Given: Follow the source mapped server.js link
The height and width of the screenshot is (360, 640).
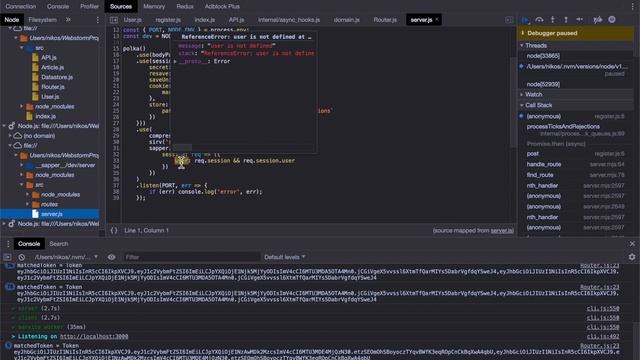Looking at the screenshot, I should click(502, 230).
